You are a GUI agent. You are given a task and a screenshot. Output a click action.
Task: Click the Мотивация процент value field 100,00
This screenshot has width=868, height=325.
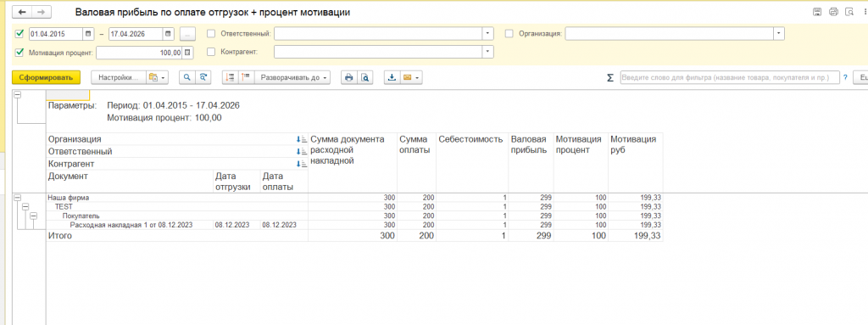139,52
